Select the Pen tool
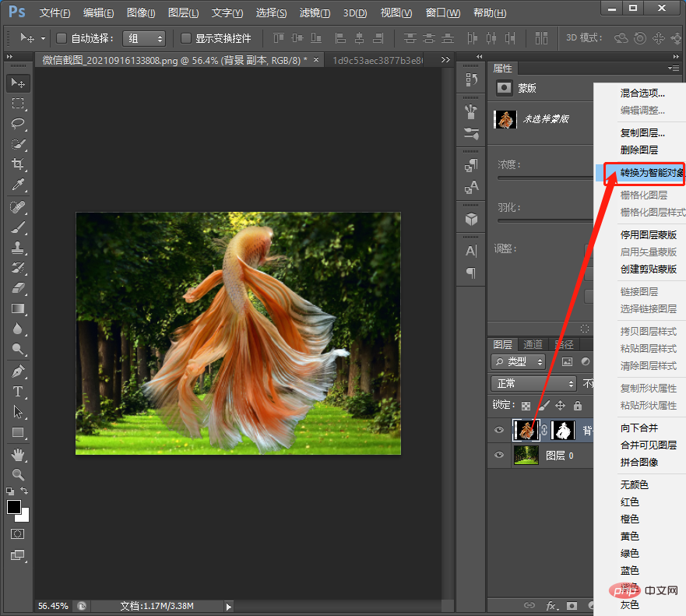This screenshot has width=686, height=616. pos(18,371)
